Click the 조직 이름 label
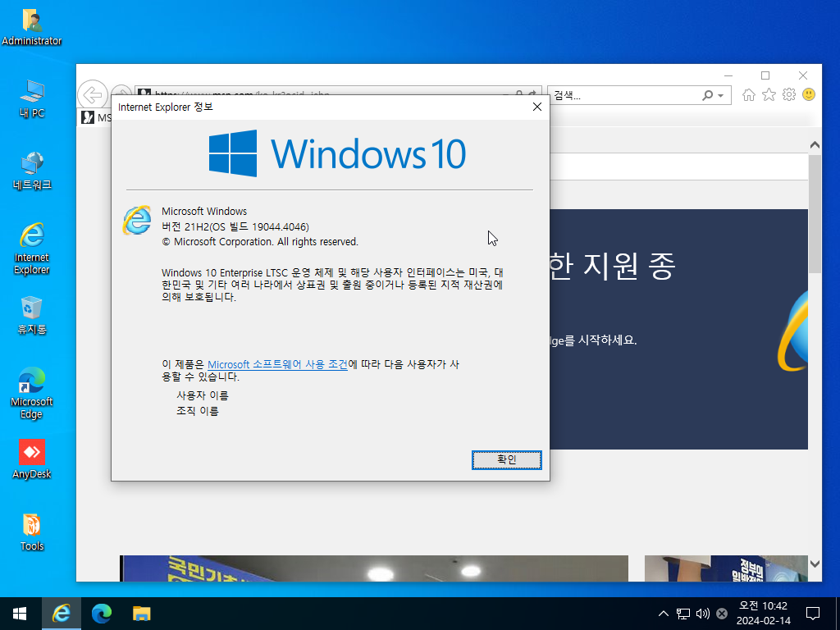The width and height of the screenshot is (840, 630). (x=198, y=411)
